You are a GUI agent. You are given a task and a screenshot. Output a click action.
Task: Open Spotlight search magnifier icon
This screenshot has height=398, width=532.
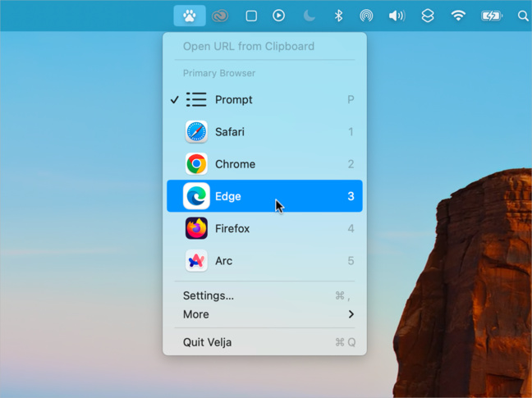(x=523, y=16)
